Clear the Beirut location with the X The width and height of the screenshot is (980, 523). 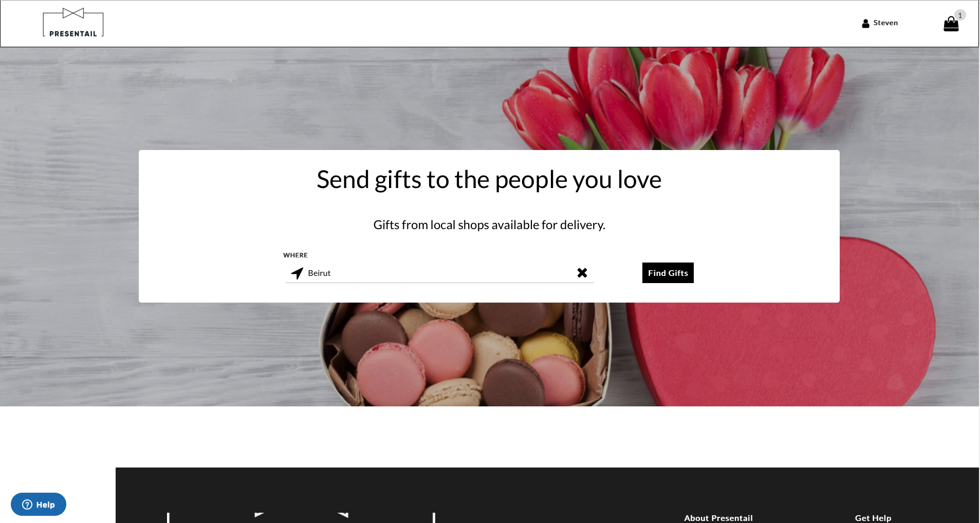(x=582, y=273)
